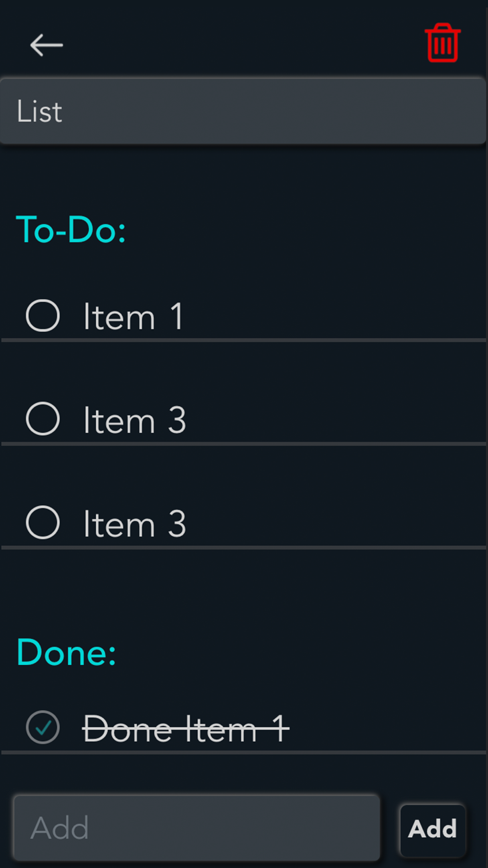Delete the list with red trash icon
Viewport: 488px width, 868px height.
(443, 43)
